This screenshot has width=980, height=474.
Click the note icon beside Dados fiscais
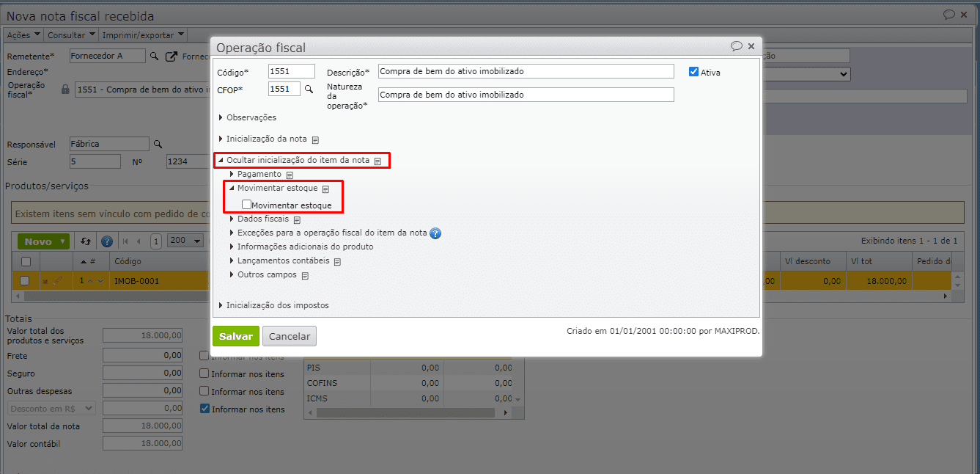click(x=297, y=219)
